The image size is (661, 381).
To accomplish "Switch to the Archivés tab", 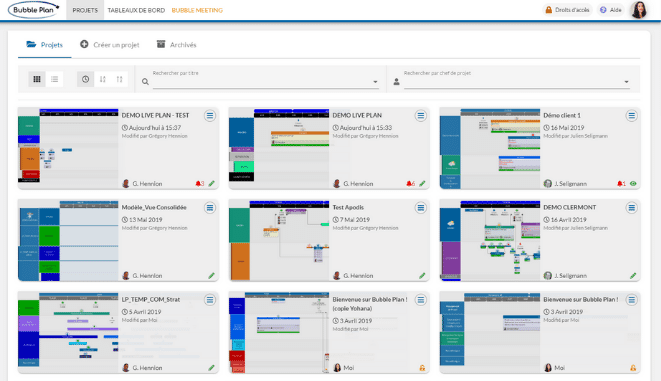I will (x=176, y=45).
